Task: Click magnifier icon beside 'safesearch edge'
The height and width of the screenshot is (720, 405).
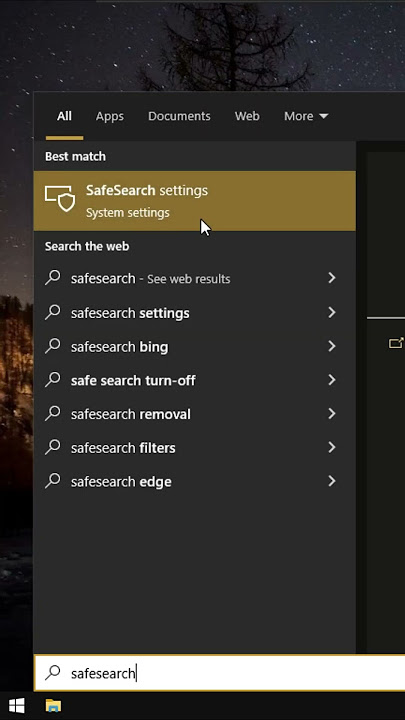Action: pos(53,481)
